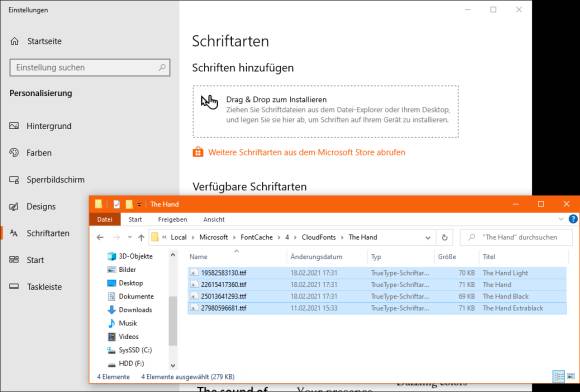Open Desktop in the navigation pane
This screenshot has width=580, height=392.
125,283
